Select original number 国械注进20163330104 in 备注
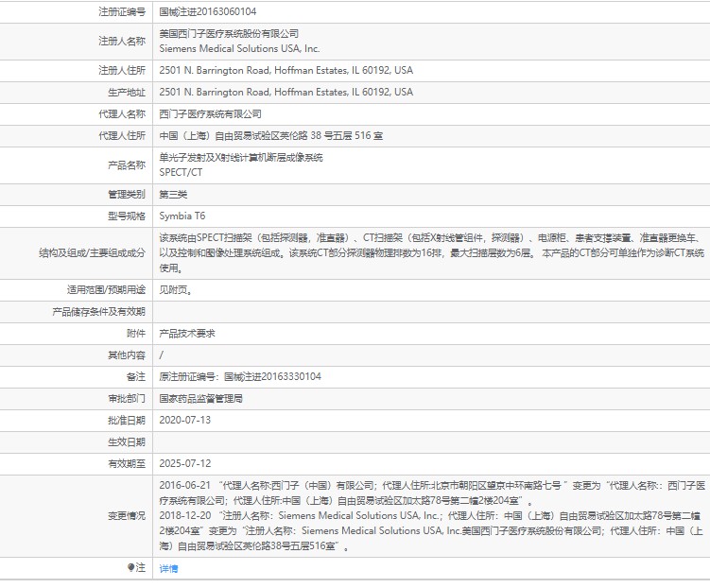Screen dimensions: 710x588 [x=272, y=376]
